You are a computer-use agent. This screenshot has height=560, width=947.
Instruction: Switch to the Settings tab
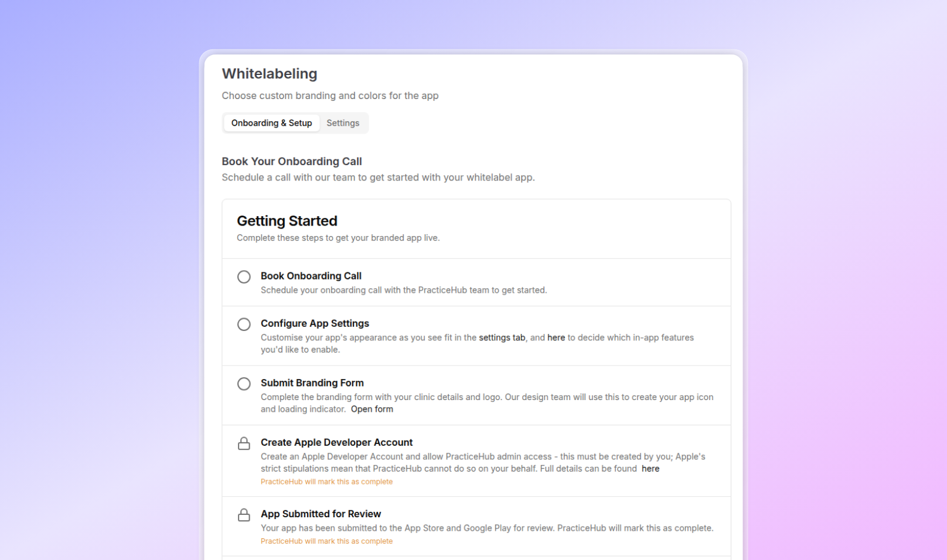click(343, 123)
